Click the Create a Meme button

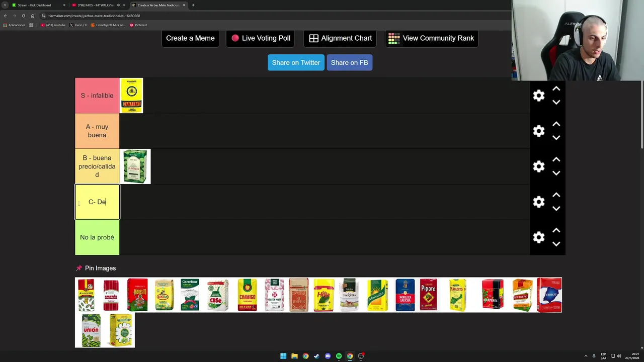point(190,38)
